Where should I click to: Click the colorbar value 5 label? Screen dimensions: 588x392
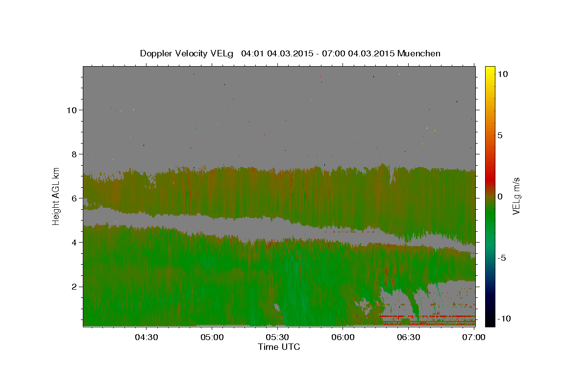click(500, 135)
